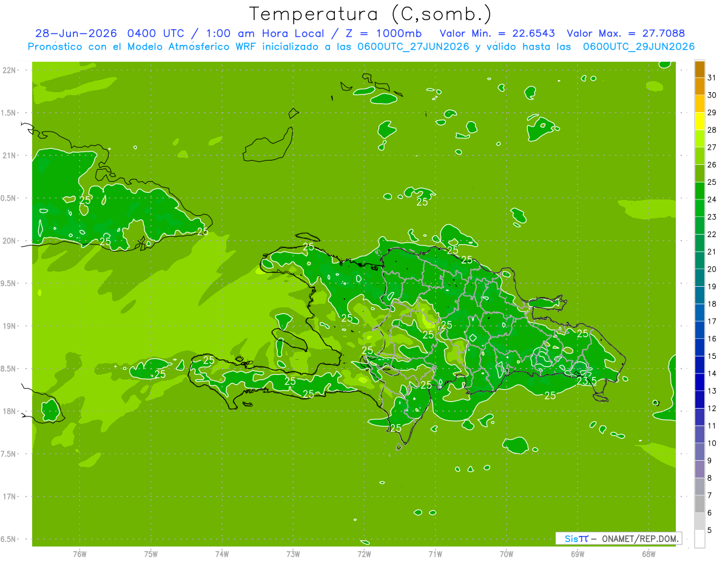Viewport: 728px width, 562px height.
Task: Click the '68W' longitude axis label
Action: coord(649,554)
